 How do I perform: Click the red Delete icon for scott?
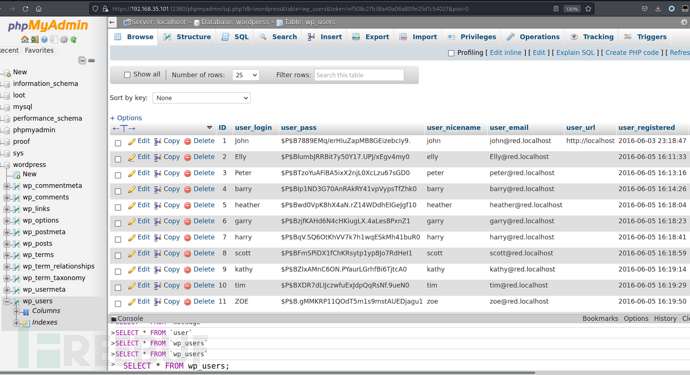pyautogui.click(x=187, y=254)
